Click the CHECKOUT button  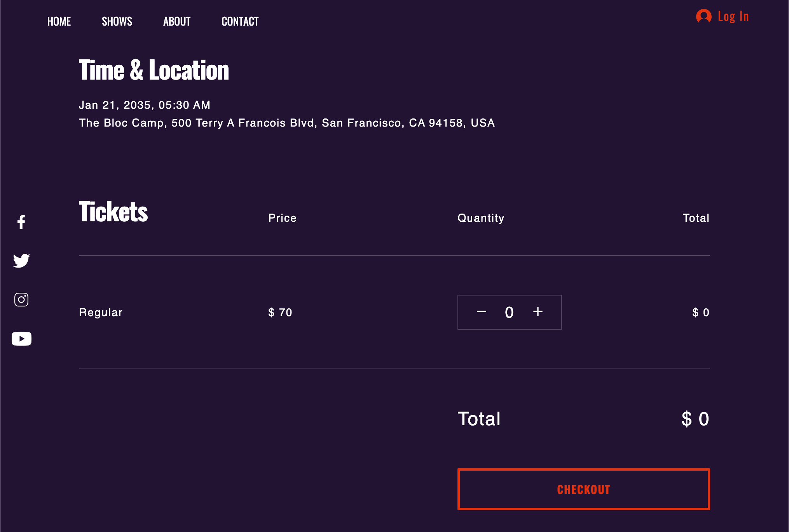[583, 489]
